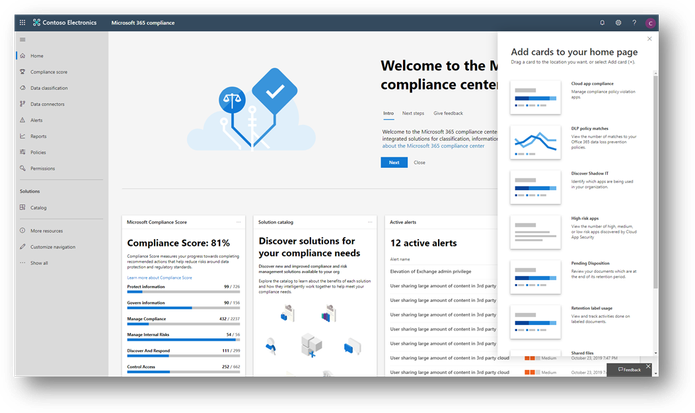Switch to the Give feedback tab

click(x=448, y=113)
